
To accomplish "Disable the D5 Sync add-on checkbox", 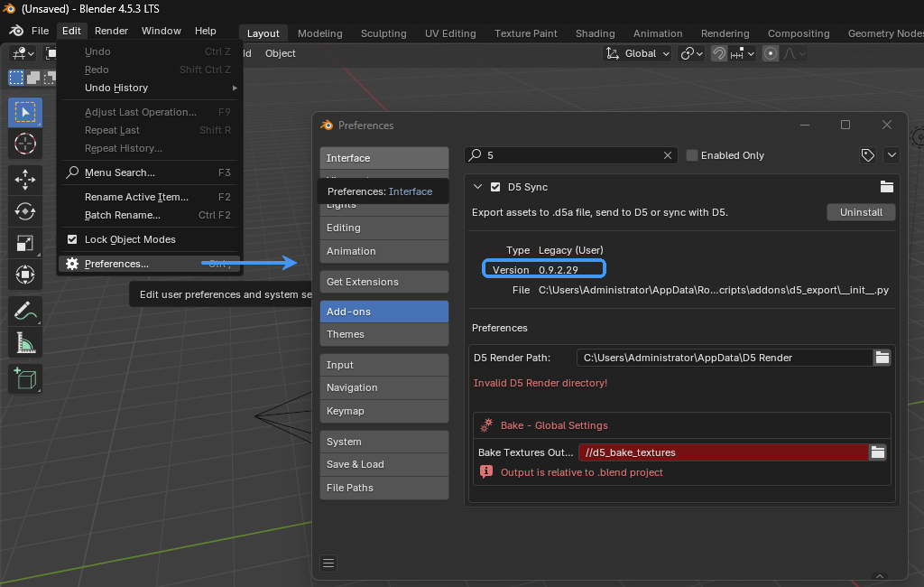I will (x=494, y=187).
